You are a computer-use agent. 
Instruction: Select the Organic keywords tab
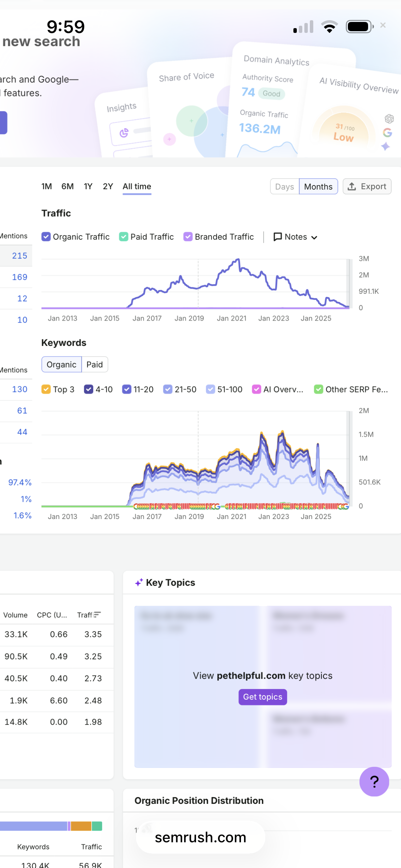(x=61, y=364)
